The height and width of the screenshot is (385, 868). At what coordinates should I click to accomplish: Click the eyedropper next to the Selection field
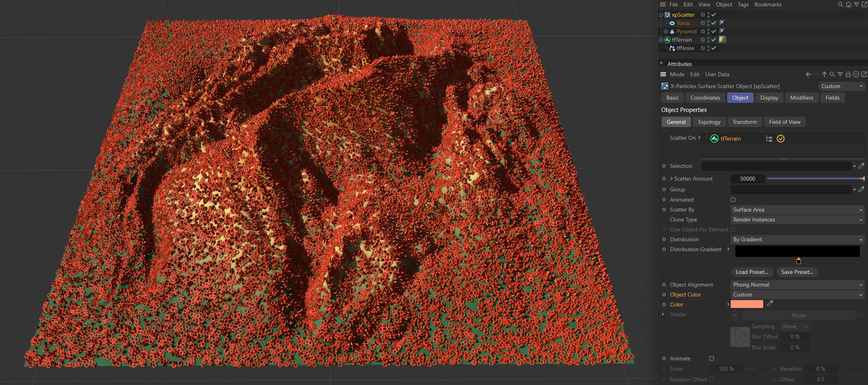click(862, 166)
